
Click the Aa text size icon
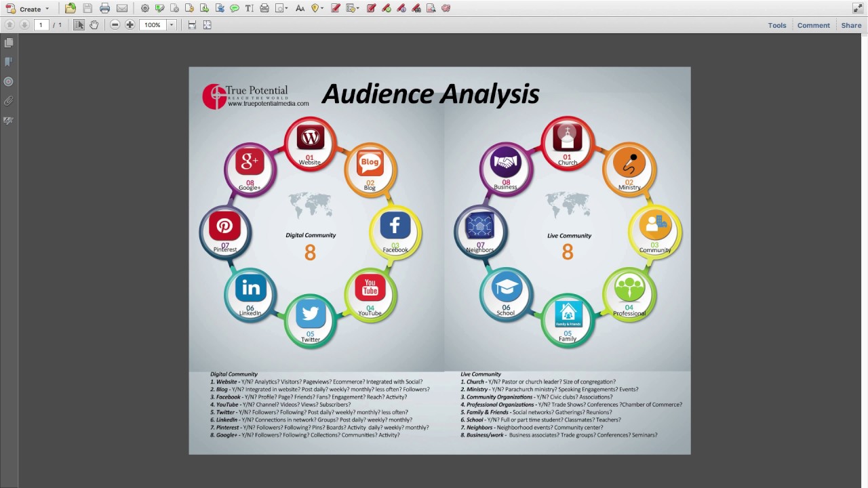300,8
